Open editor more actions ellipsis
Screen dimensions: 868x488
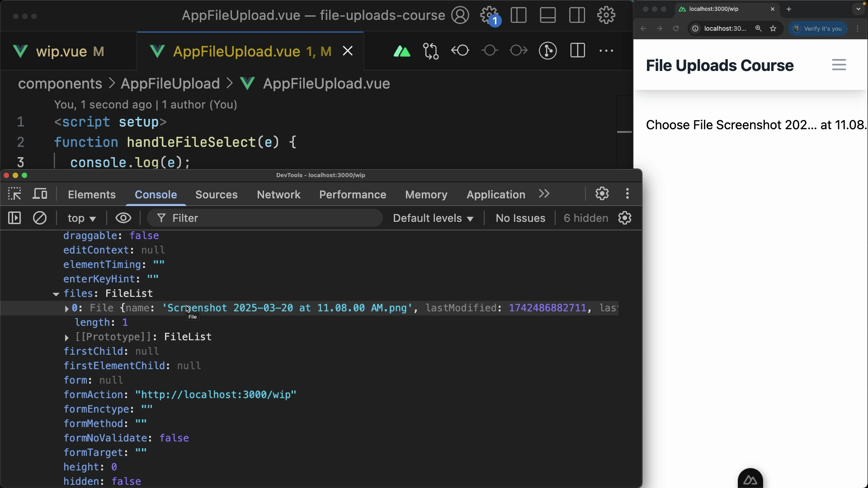point(606,51)
